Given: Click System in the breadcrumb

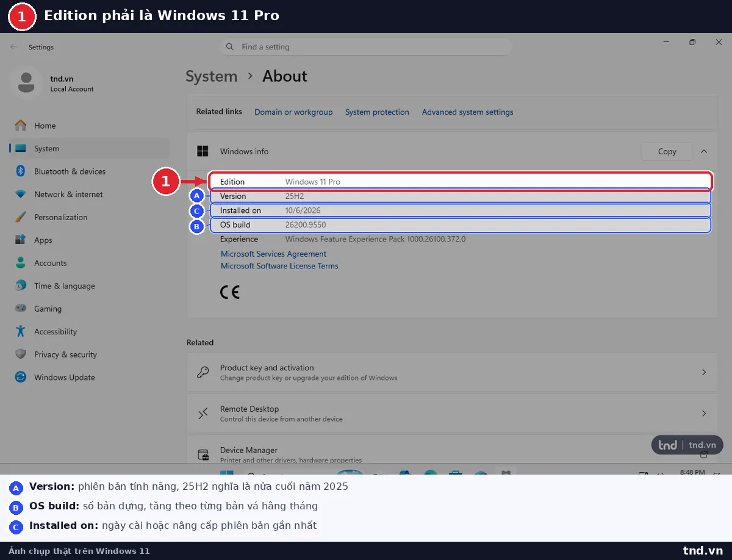Looking at the screenshot, I should click(x=211, y=76).
